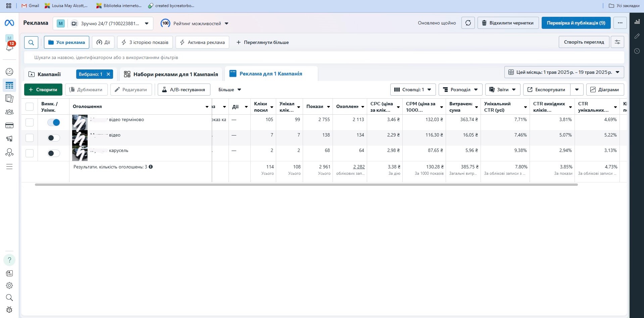The image size is (644, 318).
Task: Click the pencil edit icon on right rail
Action: [x=637, y=36]
